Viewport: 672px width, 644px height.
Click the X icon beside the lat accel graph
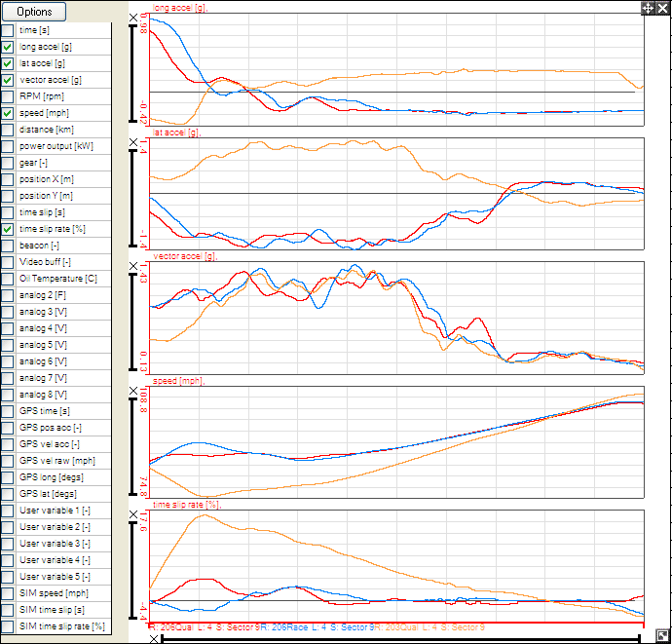pos(134,143)
